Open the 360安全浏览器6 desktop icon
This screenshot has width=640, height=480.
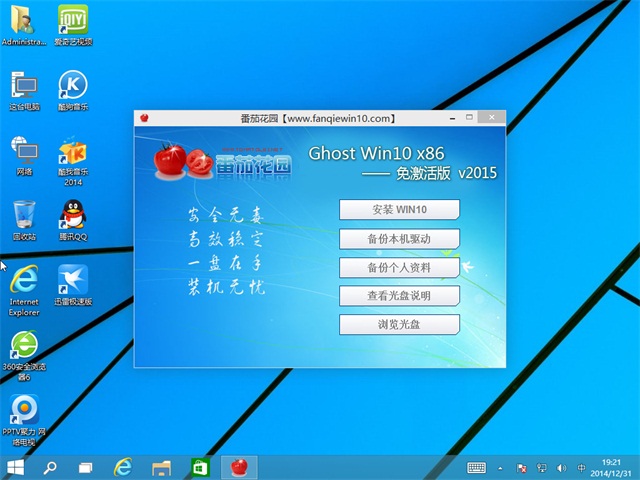point(24,345)
